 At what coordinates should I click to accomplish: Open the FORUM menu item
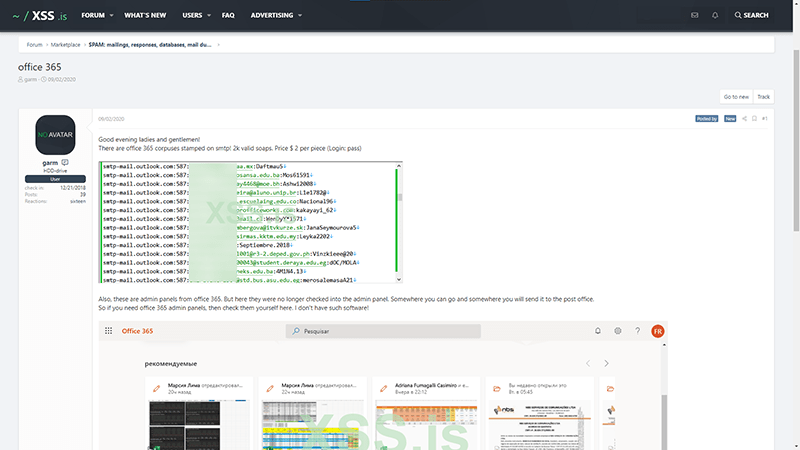point(93,15)
